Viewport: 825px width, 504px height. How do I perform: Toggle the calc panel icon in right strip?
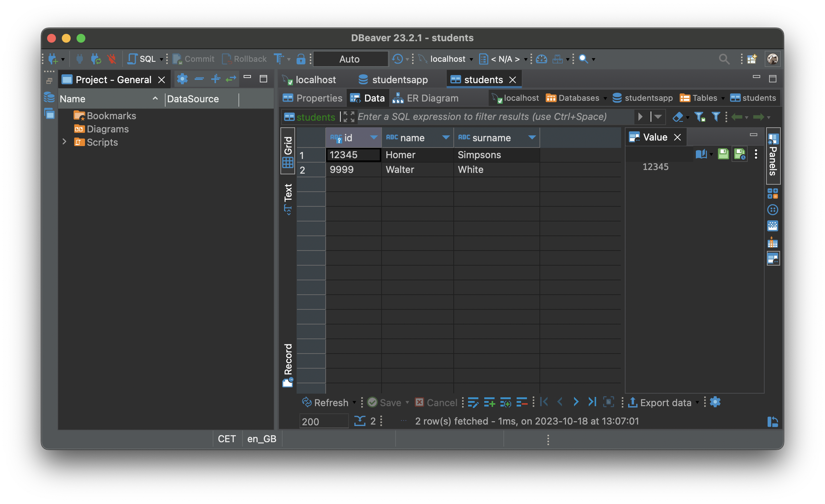(773, 194)
